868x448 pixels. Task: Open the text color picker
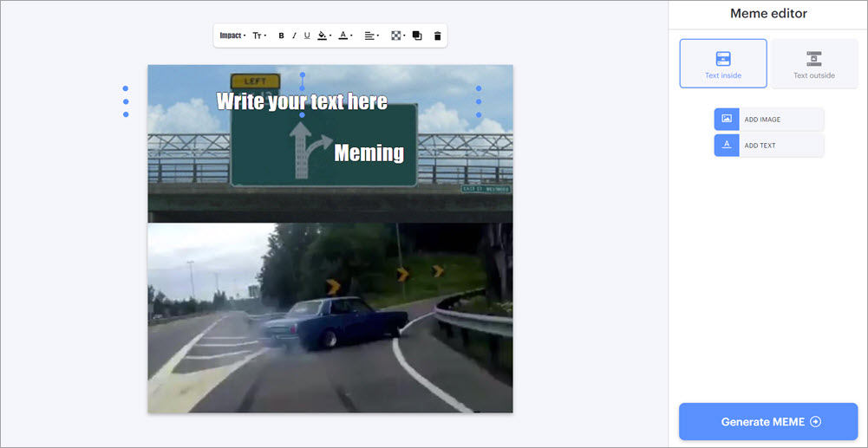[345, 36]
